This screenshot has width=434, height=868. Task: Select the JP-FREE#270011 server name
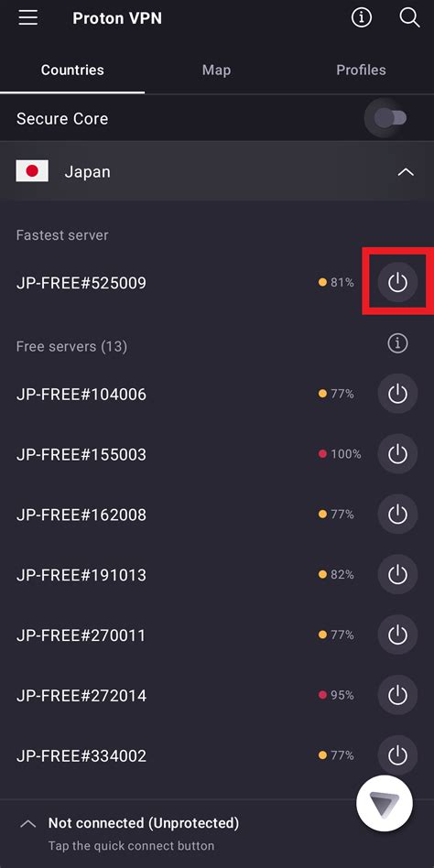81,635
